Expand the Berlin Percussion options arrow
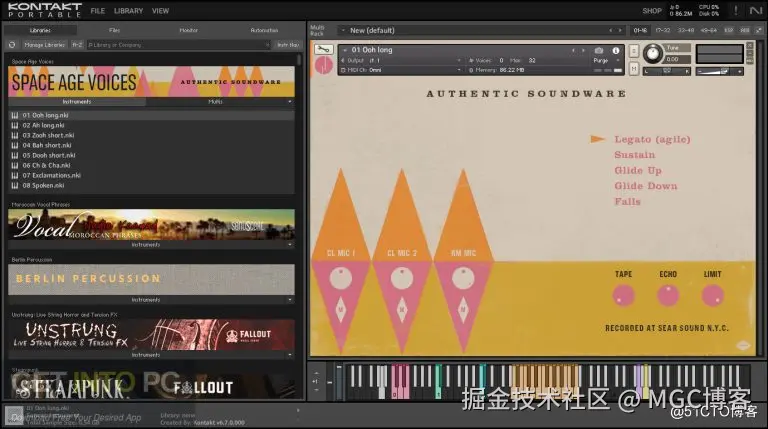This screenshot has height=429, width=768. click(x=290, y=300)
